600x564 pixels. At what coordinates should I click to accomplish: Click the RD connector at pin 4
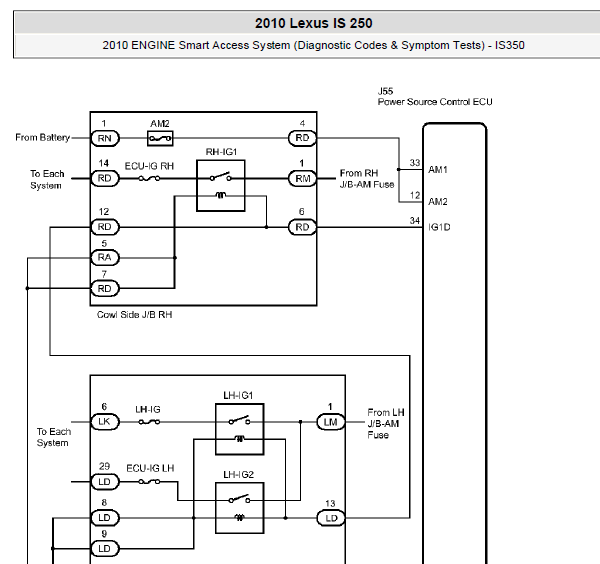click(302, 138)
